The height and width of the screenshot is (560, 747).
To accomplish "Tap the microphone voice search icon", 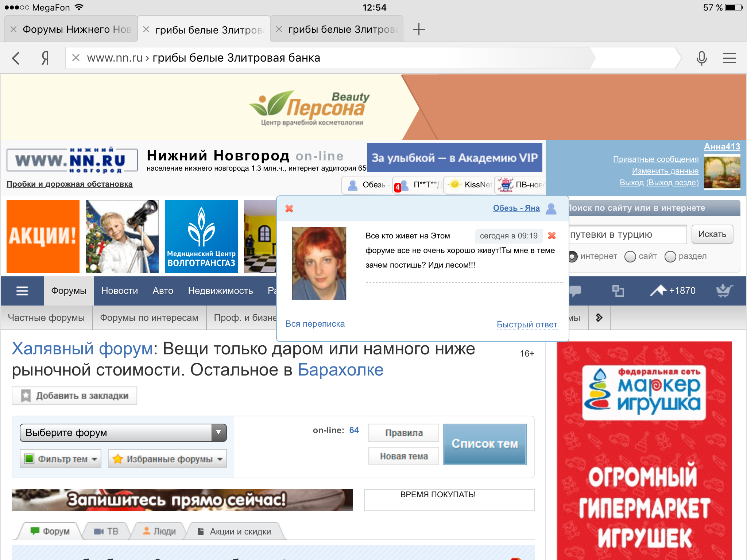I will coord(701,58).
